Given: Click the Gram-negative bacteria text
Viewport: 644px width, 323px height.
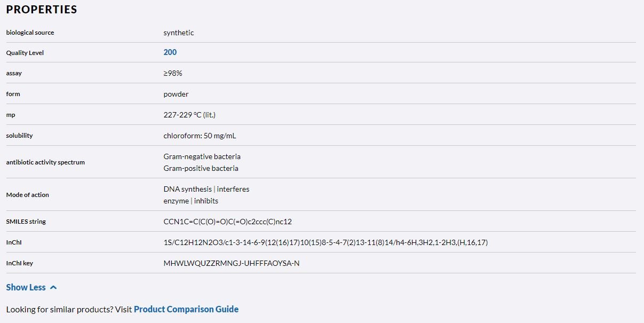Looking at the screenshot, I should click(x=202, y=156).
